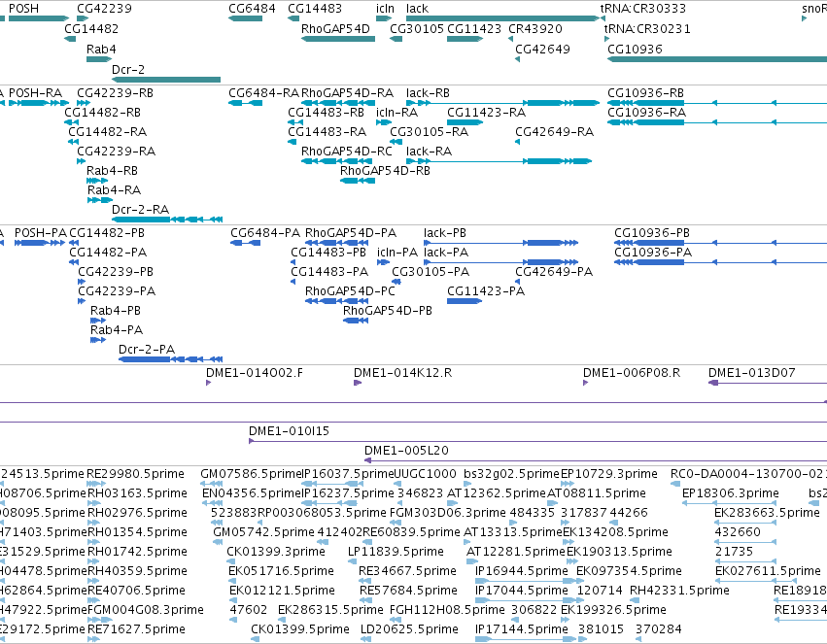Click transcript CG42239-RA
The height and width of the screenshot is (644, 827).
pyautogui.click(x=82, y=161)
